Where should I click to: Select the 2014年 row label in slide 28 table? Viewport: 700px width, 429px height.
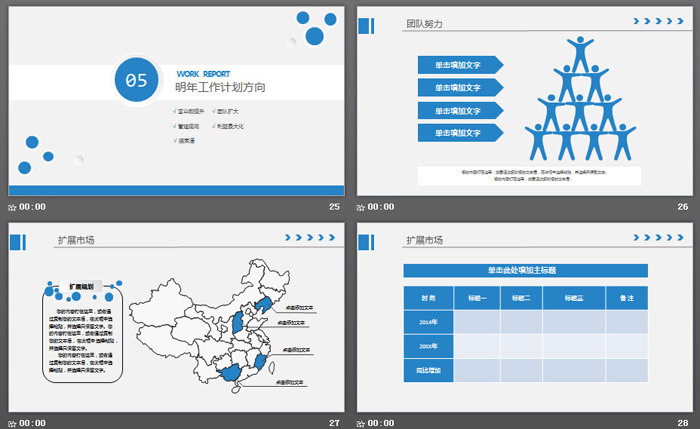(428, 321)
